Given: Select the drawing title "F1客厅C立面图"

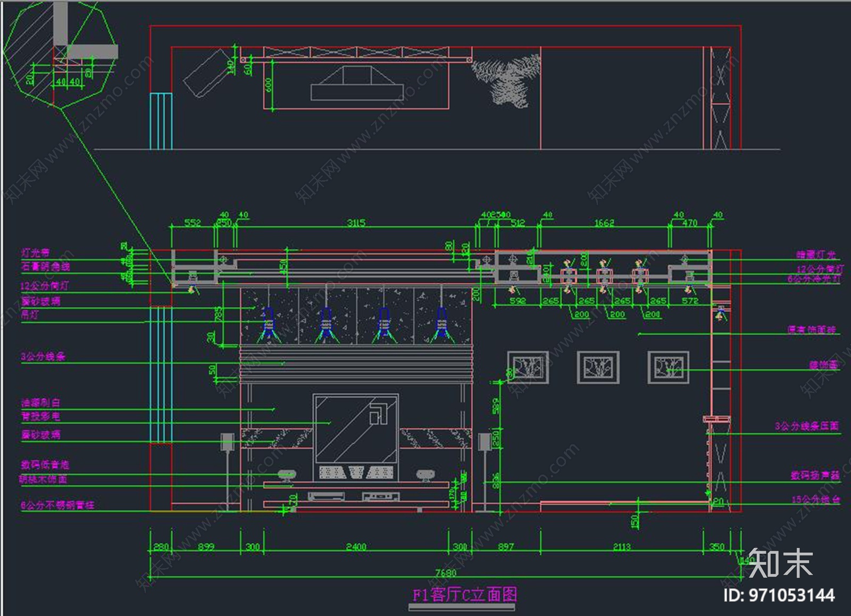Looking at the screenshot, I should pyautogui.click(x=465, y=594).
